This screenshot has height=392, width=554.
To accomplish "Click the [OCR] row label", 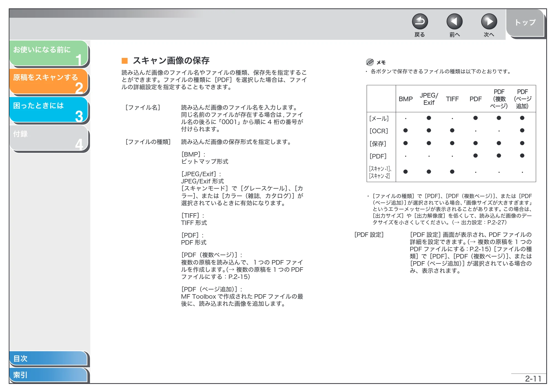I will pyautogui.click(x=379, y=131).
